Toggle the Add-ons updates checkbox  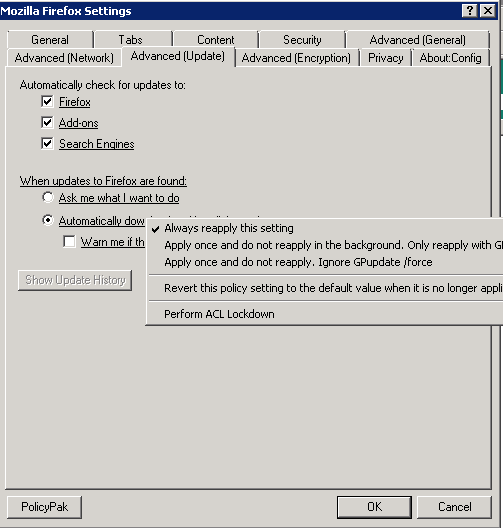47,123
